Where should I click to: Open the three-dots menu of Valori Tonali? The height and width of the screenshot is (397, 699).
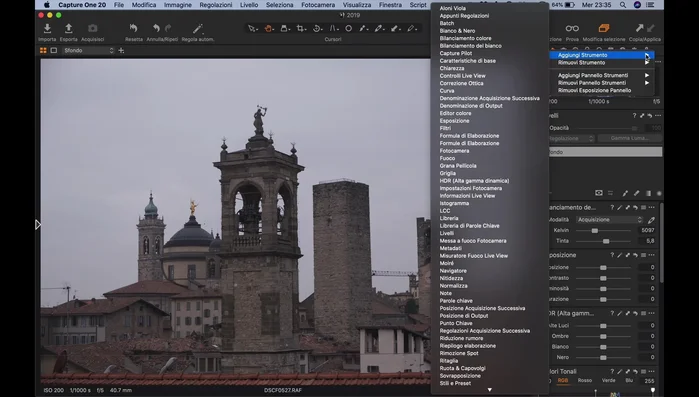(x=652, y=372)
